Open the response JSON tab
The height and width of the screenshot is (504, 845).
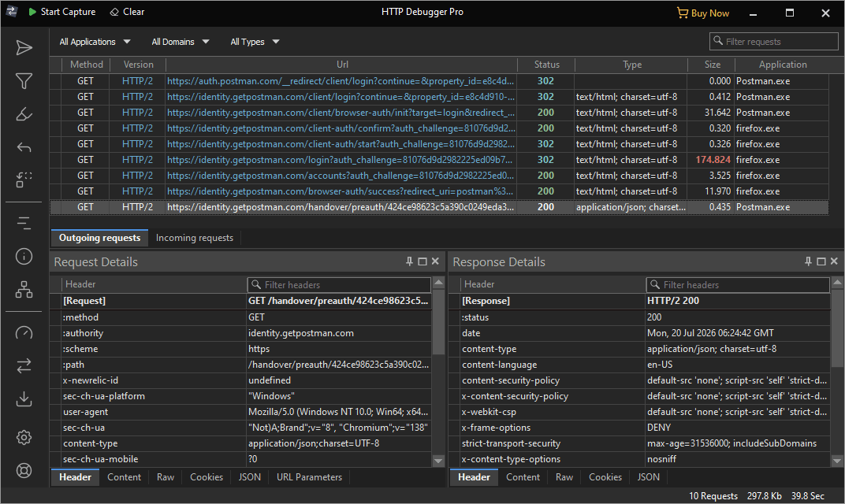pyautogui.click(x=648, y=477)
